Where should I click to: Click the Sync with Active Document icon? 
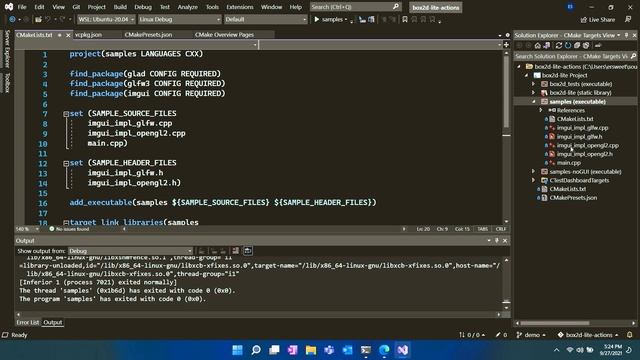point(559,45)
